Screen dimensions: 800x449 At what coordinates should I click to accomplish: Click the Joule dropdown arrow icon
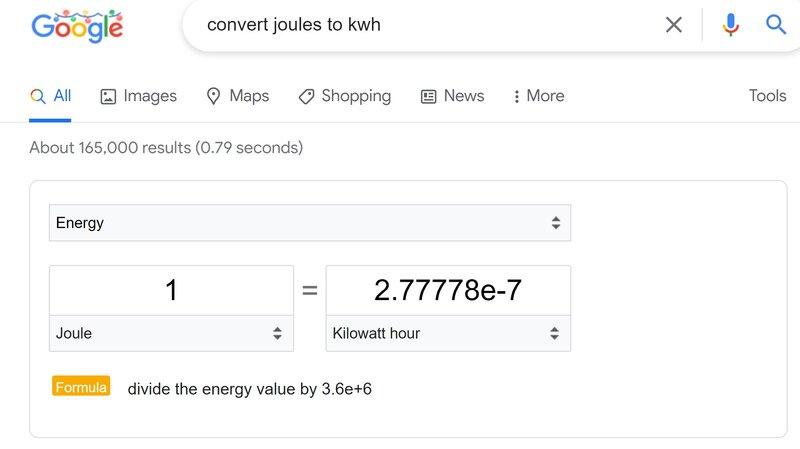pos(277,333)
